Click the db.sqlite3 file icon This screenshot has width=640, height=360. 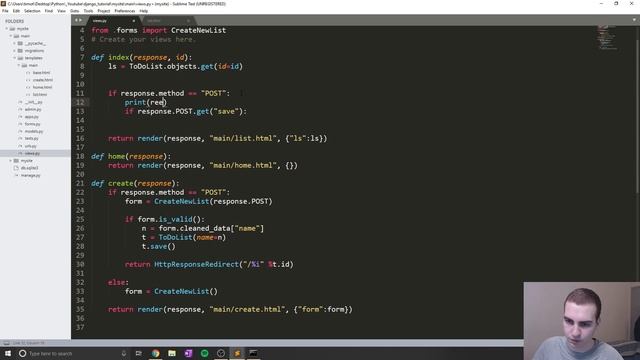click(x=16, y=168)
